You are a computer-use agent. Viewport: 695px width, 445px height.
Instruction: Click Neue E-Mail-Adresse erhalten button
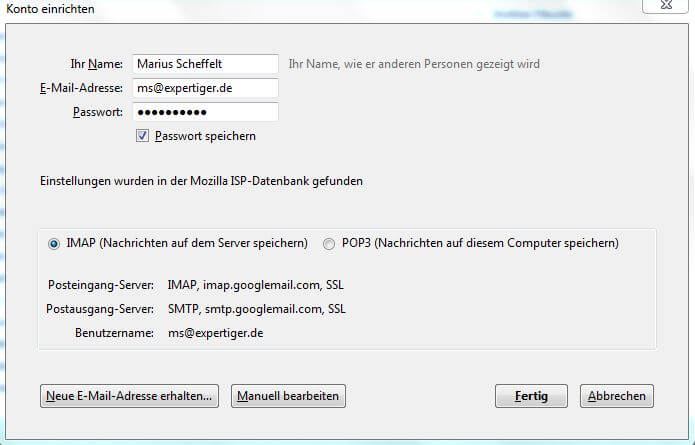(129, 396)
